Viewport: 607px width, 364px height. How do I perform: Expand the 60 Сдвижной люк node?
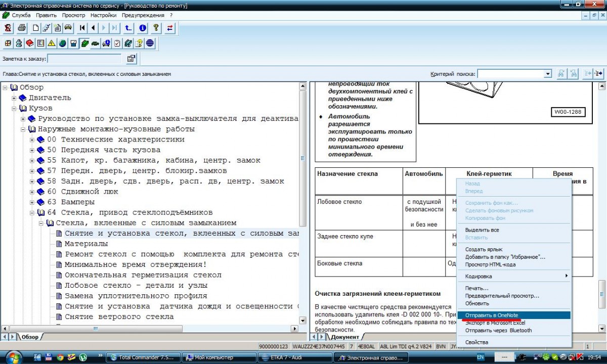tap(32, 192)
